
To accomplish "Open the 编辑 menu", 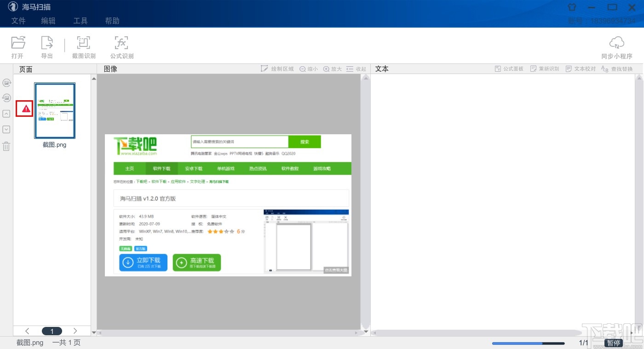I will (x=48, y=21).
